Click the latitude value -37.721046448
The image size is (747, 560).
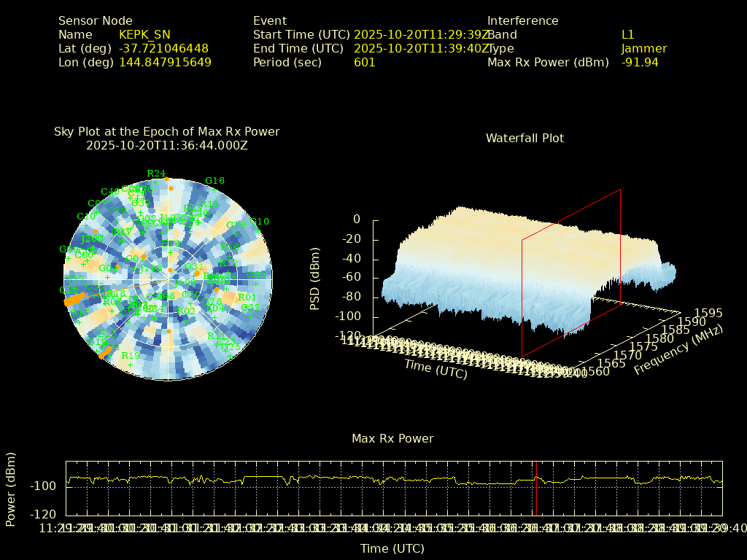(163, 49)
